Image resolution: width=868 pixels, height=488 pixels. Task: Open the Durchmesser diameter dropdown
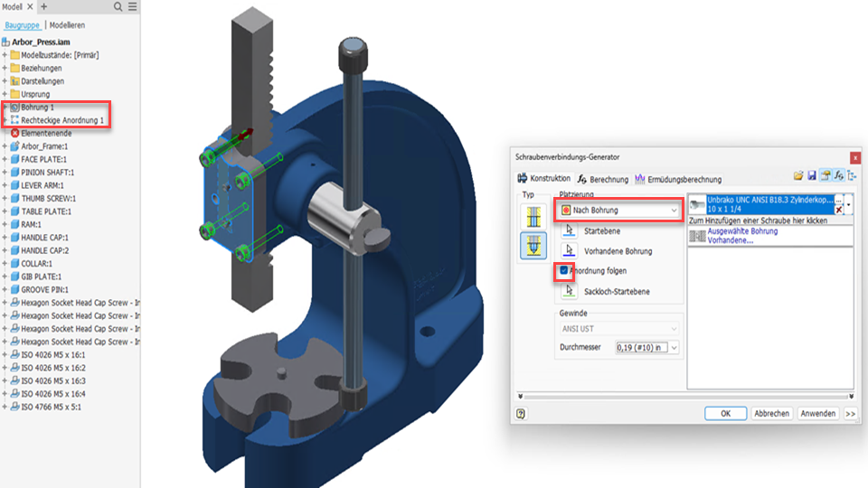[674, 347]
